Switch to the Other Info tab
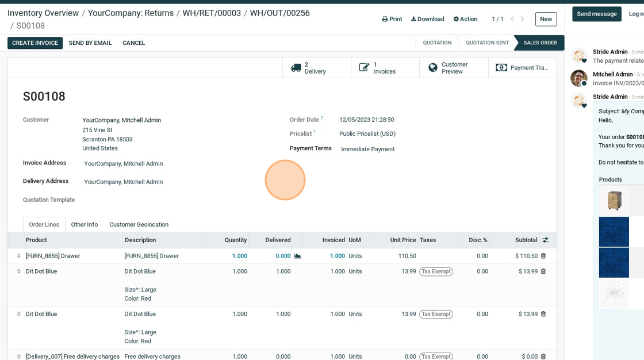 [x=84, y=225]
